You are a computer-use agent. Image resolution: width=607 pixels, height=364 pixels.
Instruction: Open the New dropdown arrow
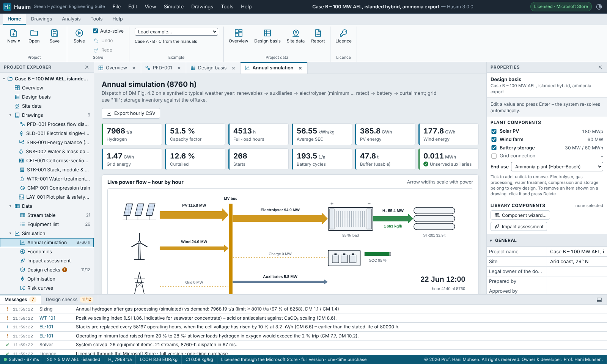[x=19, y=41]
